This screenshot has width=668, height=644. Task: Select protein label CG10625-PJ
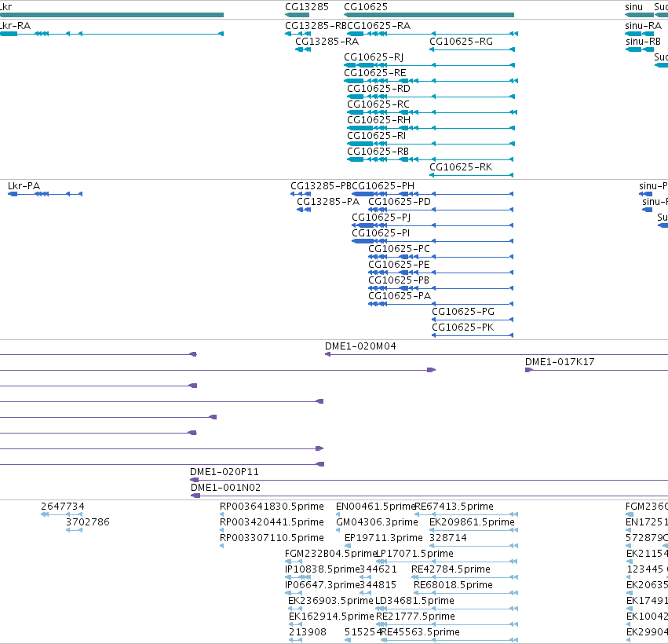(x=381, y=218)
